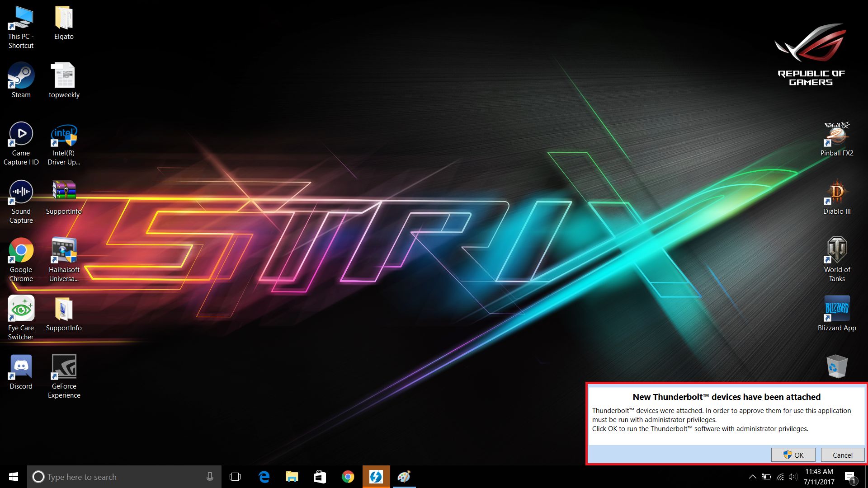Screen dimensions: 868x488
Task: Select the Game Capture HD shortcut
Action: pos(21,134)
